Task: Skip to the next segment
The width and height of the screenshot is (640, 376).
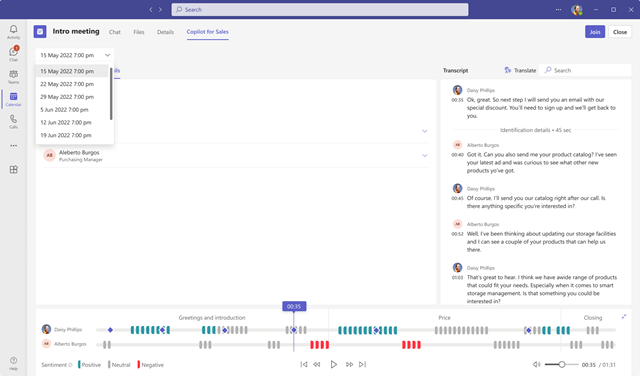Action: (x=362, y=364)
